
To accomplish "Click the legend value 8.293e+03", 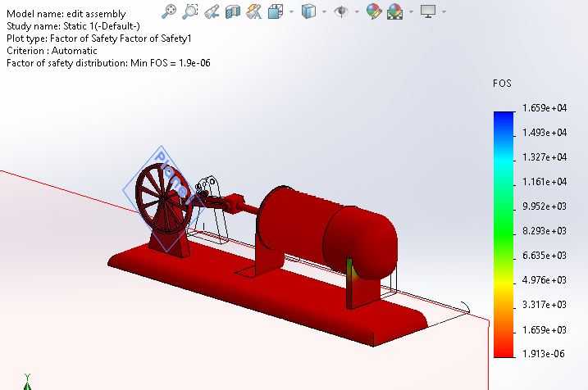I will [x=545, y=231].
